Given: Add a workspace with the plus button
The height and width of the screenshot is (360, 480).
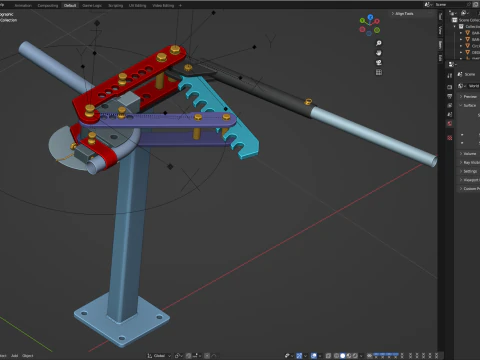Looking at the screenshot, I should click(180, 5).
